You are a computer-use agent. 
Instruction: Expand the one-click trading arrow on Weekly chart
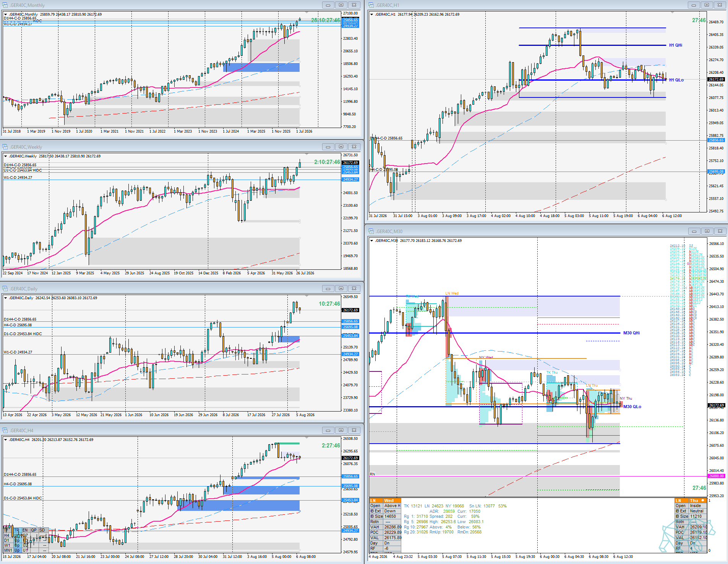[6, 156]
